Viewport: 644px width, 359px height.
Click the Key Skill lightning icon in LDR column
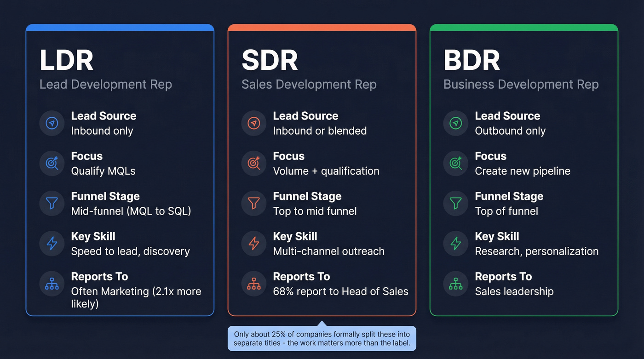(x=52, y=244)
